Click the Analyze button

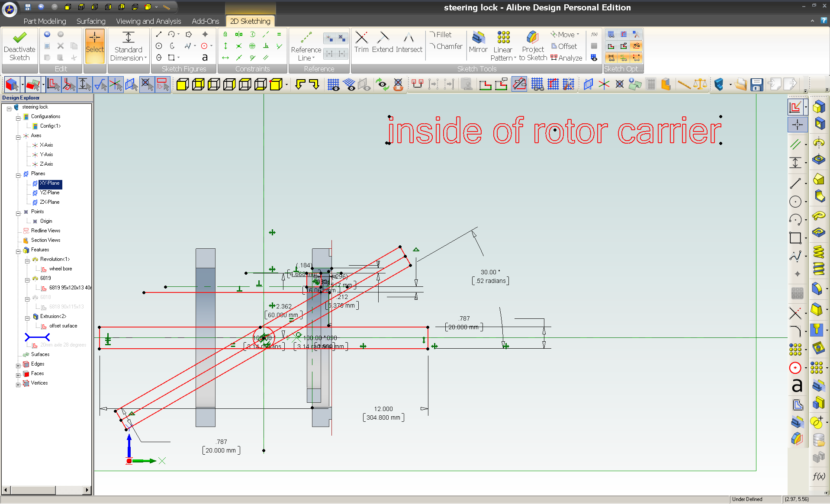(x=566, y=58)
